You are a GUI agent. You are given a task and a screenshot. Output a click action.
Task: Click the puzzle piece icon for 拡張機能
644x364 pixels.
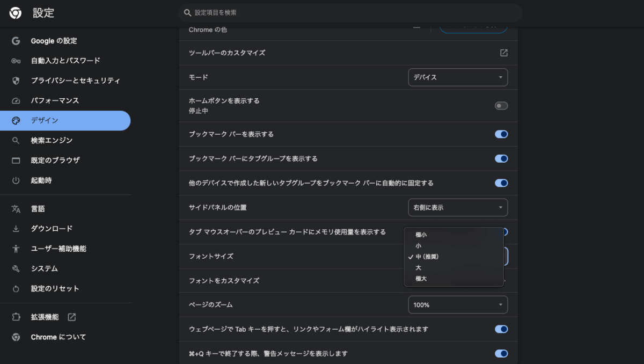point(16,317)
